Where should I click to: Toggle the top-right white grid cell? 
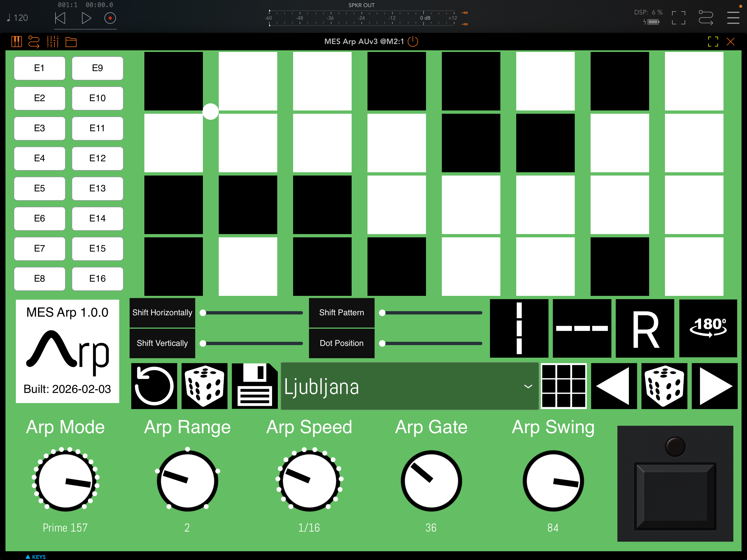tap(694, 81)
